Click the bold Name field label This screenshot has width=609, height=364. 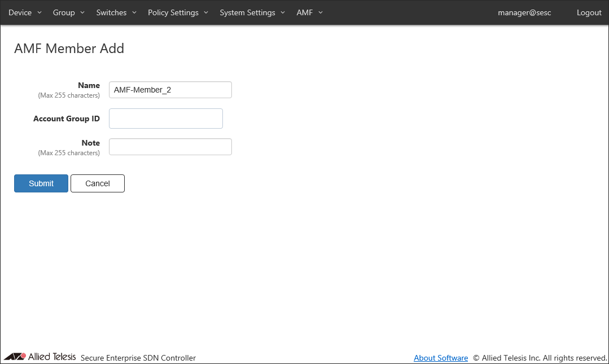[x=89, y=85]
